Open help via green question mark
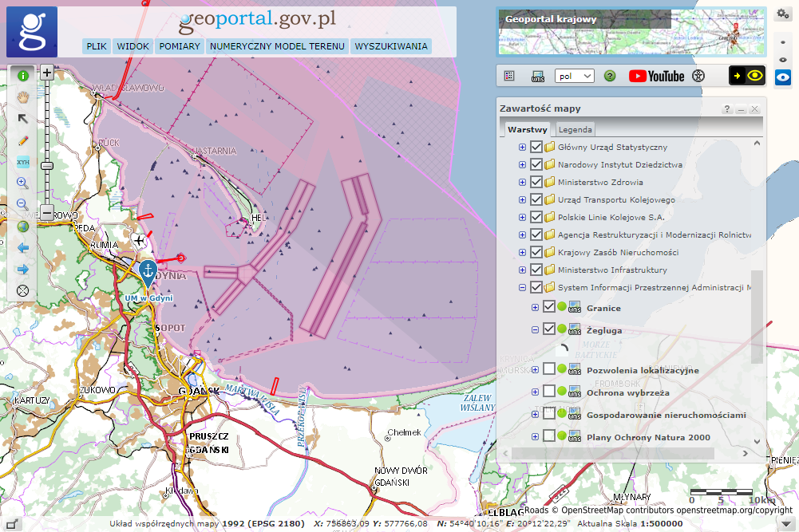 tap(610, 76)
